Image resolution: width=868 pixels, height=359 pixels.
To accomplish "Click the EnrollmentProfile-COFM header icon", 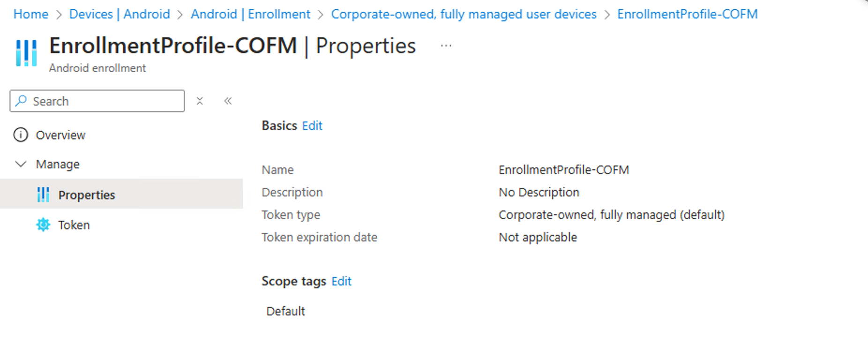I will coord(26,52).
